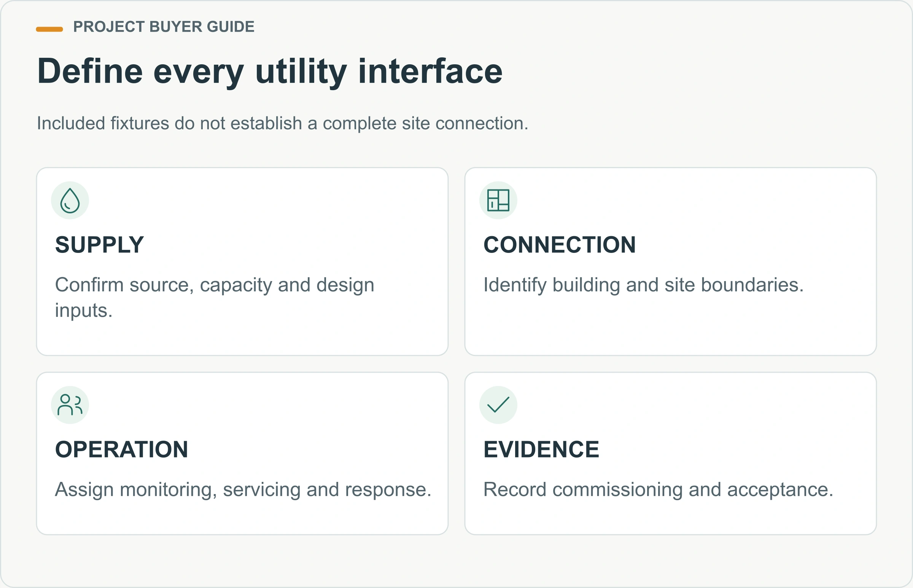
Task: Select the CONNECTION card heading
Action: 560,245
